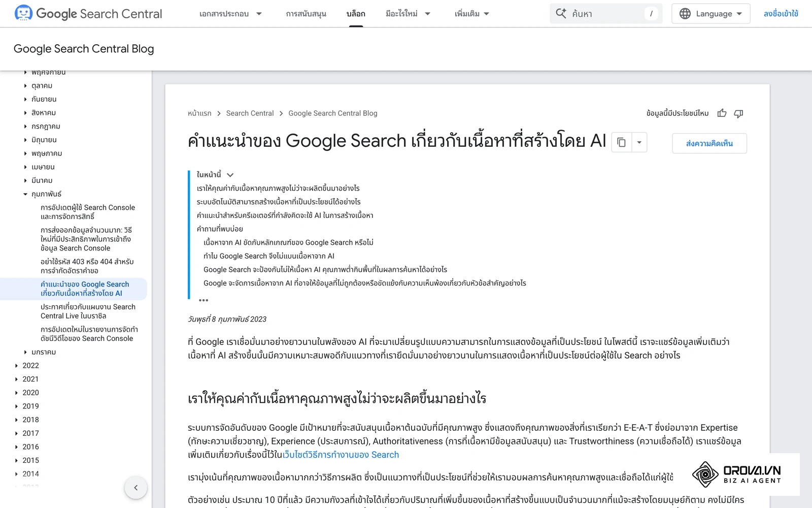
Task: Open the การสนับสนุน tab
Action: 306,14
